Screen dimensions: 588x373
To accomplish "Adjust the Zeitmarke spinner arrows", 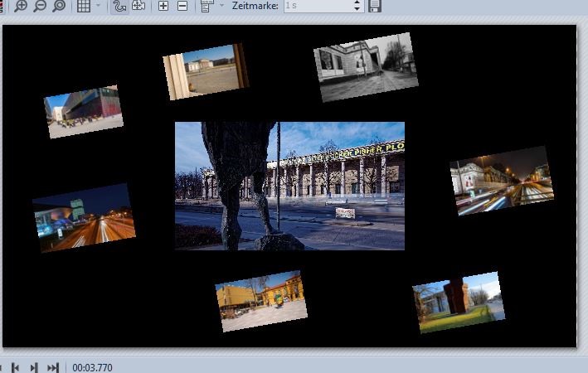I will point(357,6).
